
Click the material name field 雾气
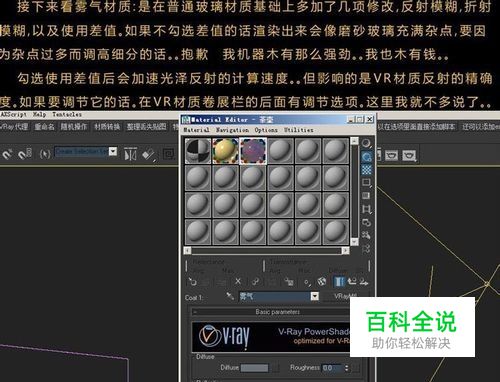click(x=275, y=296)
